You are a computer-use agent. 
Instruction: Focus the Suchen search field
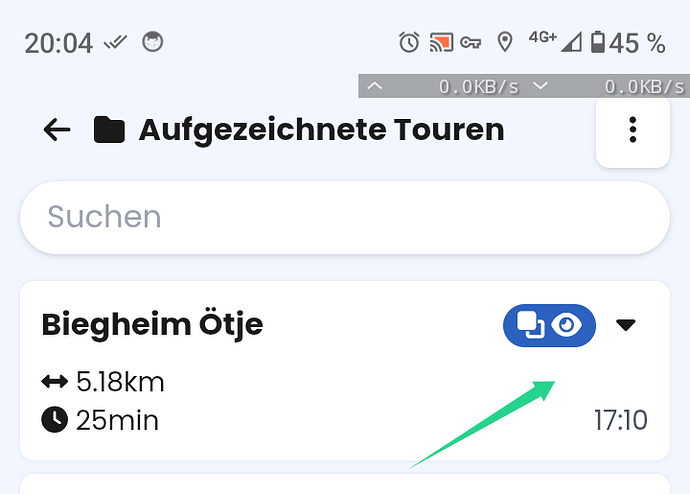coord(345,217)
